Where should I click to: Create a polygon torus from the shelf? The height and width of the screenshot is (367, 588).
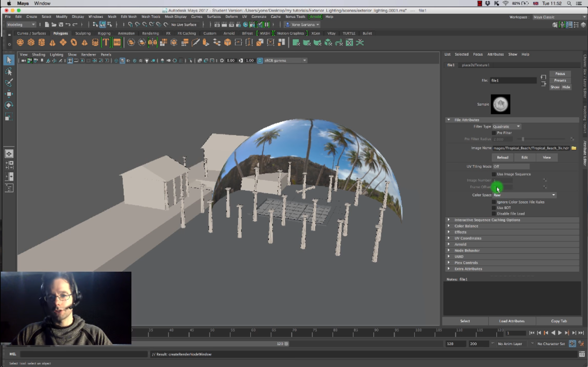74,43
